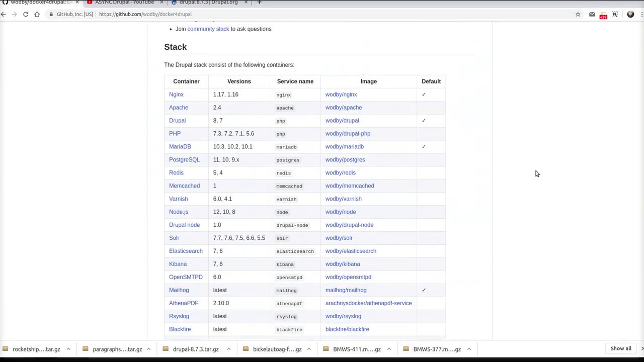Close the ASYNC Drupal YouTube tab
644x362 pixels.
coord(162,3)
